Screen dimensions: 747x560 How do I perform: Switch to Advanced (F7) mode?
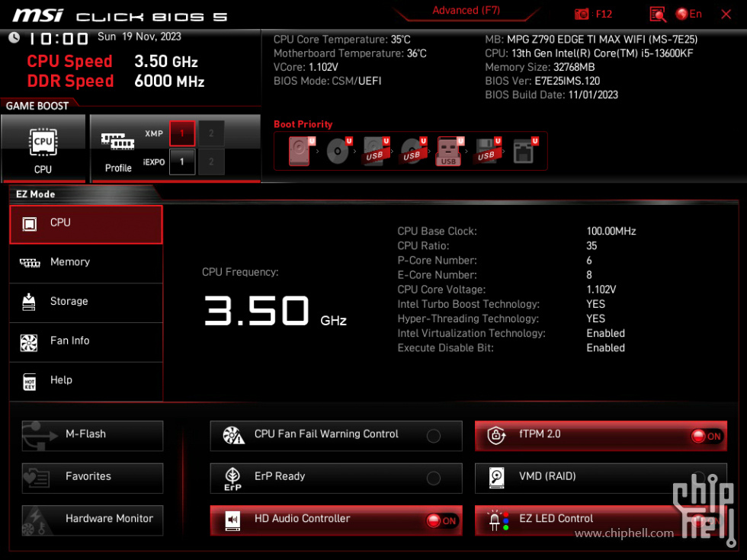coord(466,11)
